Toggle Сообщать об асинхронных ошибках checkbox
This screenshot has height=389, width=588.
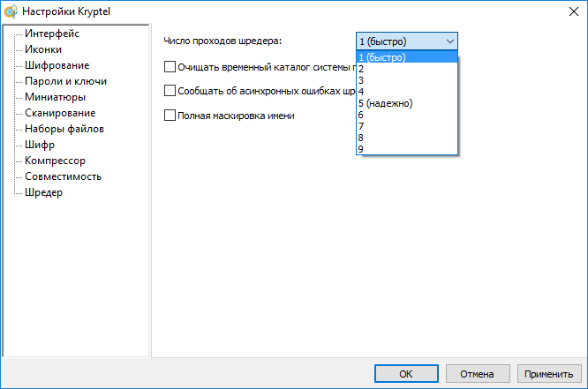click(x=170, y=90)
